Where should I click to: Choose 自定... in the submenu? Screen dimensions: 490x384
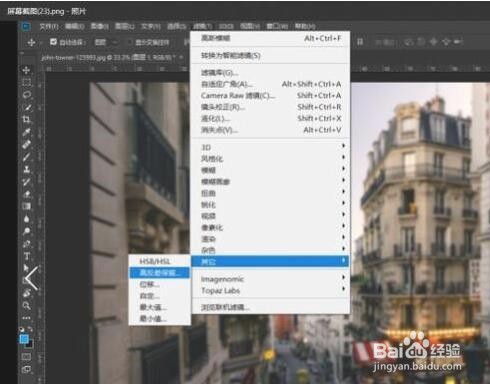coord(159,296)
